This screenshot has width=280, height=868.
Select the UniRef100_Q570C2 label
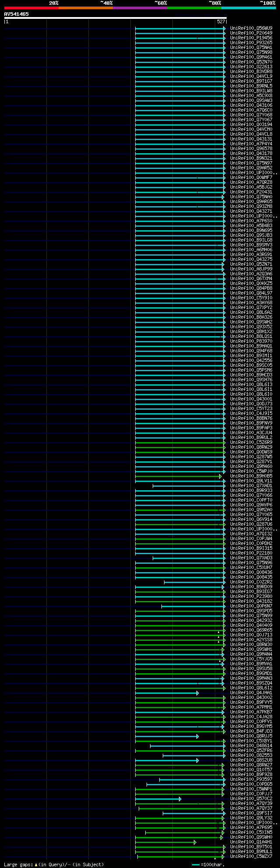point(251,798)
